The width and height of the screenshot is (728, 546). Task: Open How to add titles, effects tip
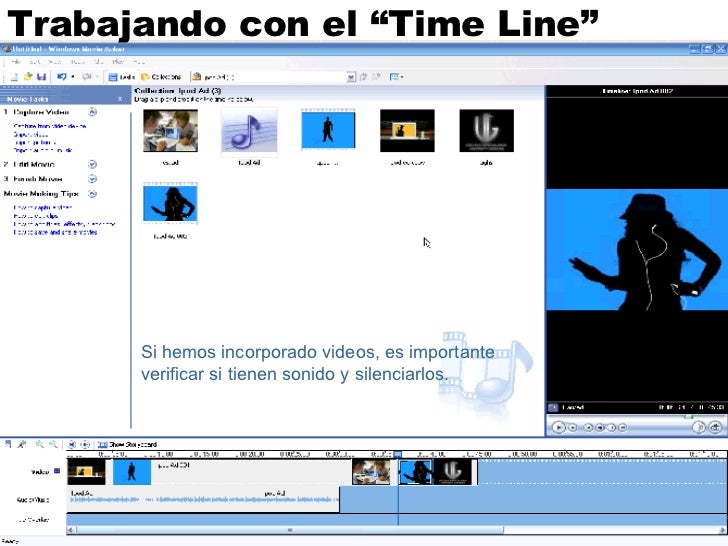pos(64,224)
